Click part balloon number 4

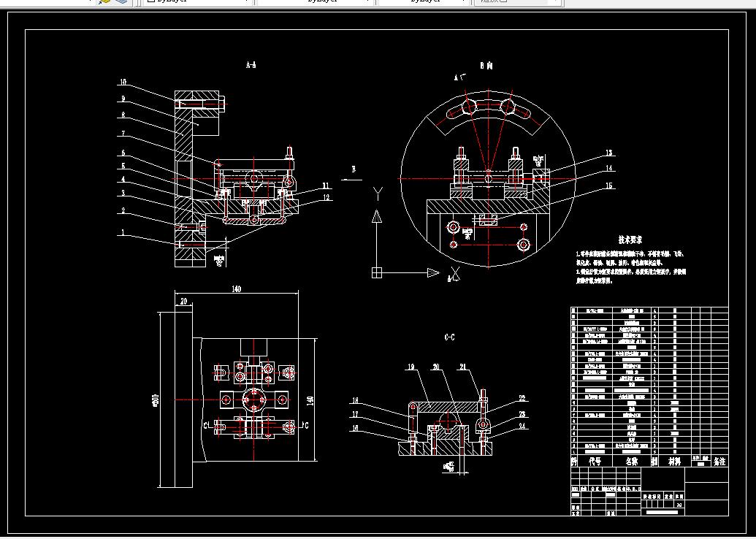(123, 179)
